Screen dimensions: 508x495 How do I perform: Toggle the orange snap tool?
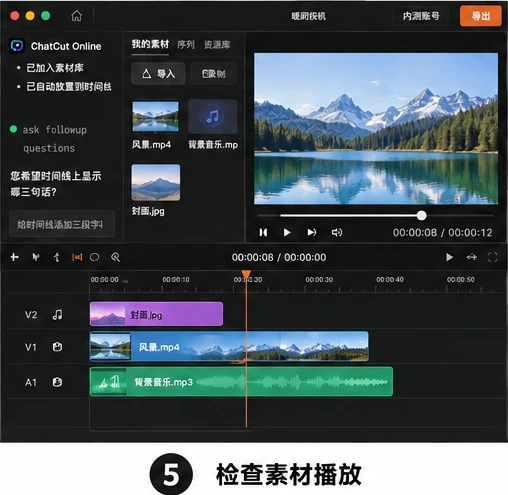(x=77, y=257)
